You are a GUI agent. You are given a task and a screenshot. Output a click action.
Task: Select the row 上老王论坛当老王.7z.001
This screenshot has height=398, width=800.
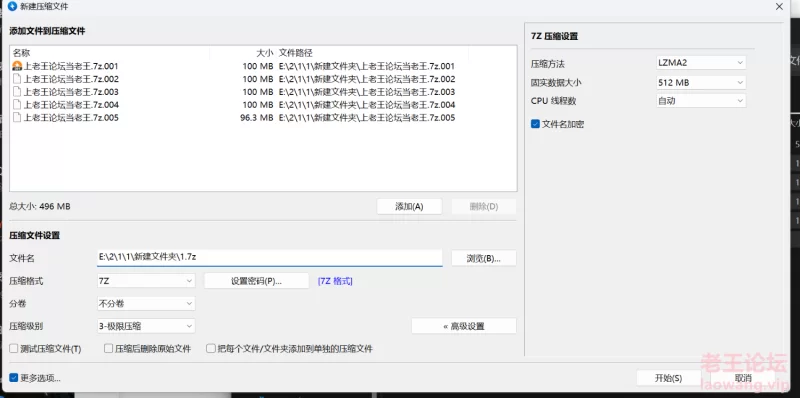263,66
